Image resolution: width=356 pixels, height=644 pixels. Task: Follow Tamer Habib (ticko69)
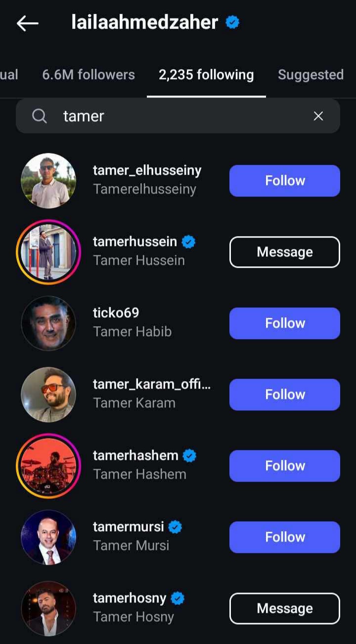(284, 323)
